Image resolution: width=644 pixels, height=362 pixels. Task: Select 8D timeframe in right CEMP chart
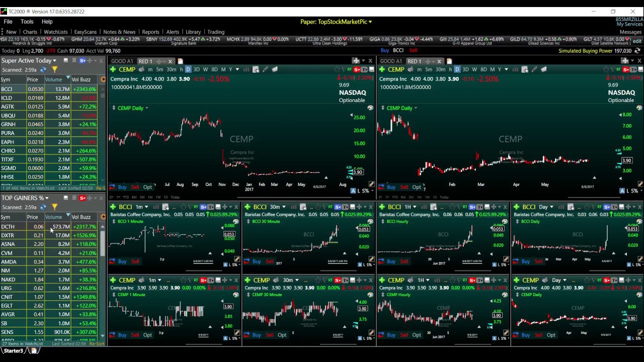pyautogui.click(x=484, y=69)
